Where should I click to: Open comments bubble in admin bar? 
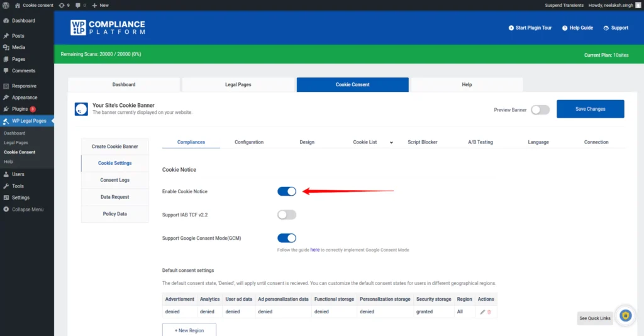tap(80, 5)
